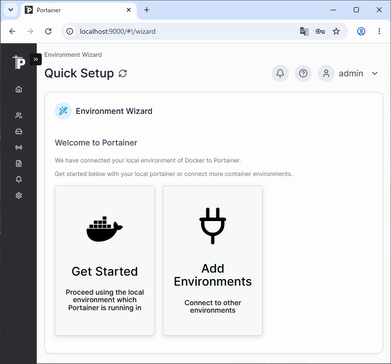Open the tab search dropdown arrow
Screen dimensions: 391x364
[11, 10]
